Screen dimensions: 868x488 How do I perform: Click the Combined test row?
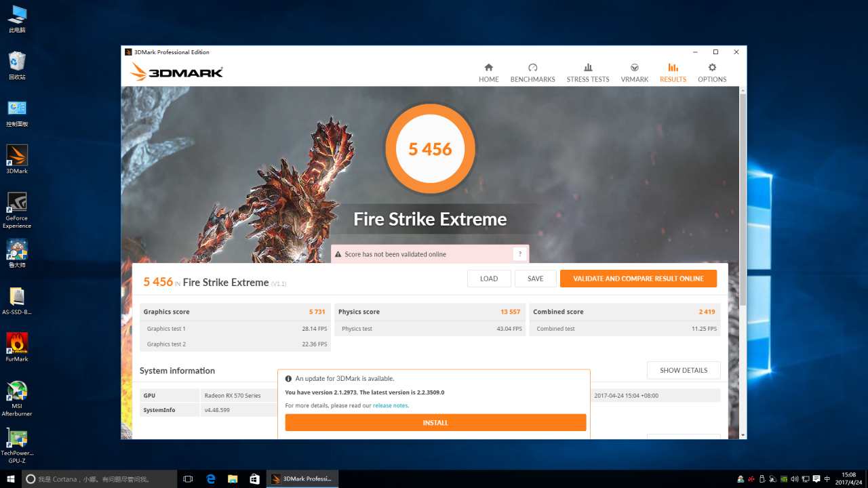(x=625, y=329)
